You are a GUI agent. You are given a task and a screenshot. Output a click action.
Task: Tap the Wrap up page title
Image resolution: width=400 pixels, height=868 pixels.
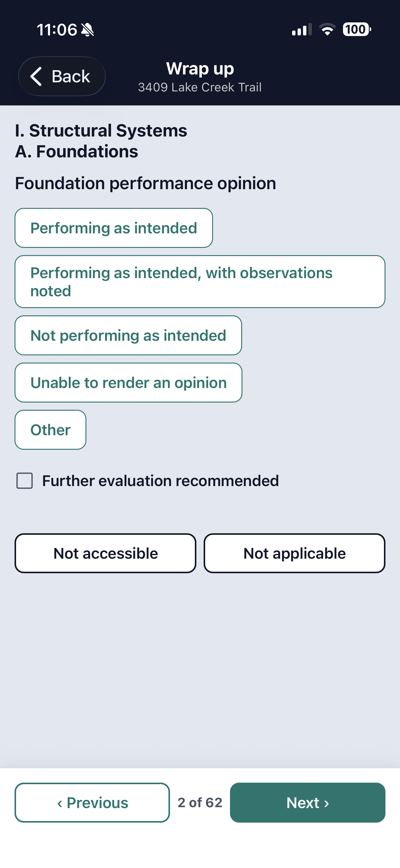(200, 69)
